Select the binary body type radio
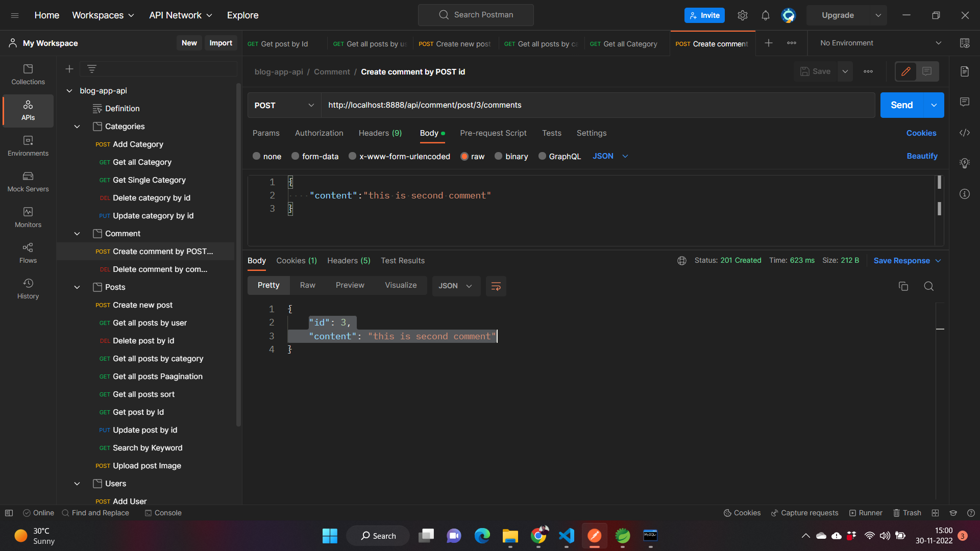980x551 pixels. coord(499,156)
